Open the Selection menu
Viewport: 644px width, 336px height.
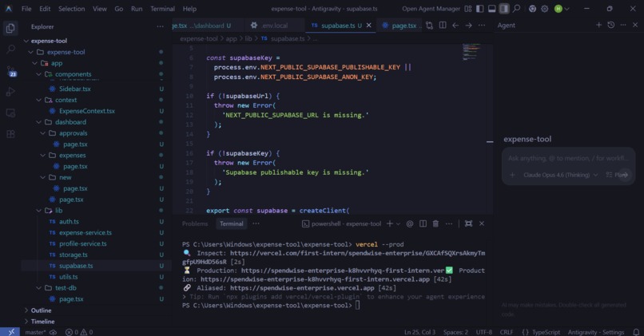pos(71,9)
